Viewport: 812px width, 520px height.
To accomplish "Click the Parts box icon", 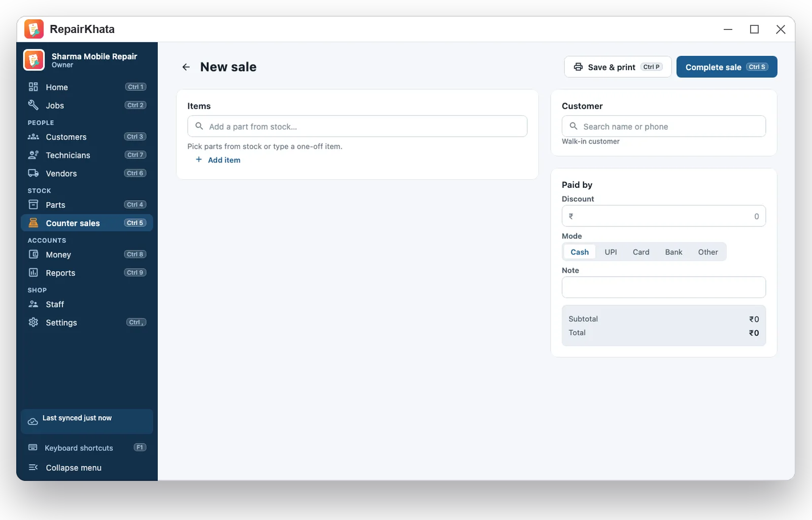I will tap(33, 205).
